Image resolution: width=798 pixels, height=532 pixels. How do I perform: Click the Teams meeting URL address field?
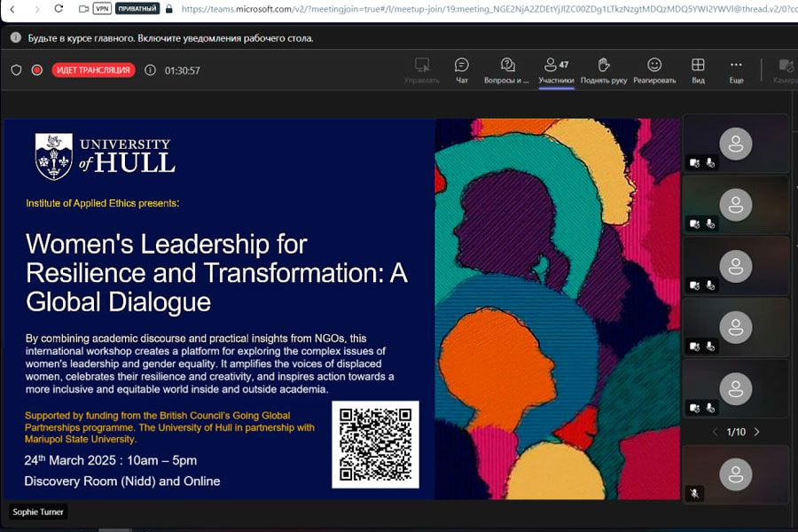(x=489, y=9)
